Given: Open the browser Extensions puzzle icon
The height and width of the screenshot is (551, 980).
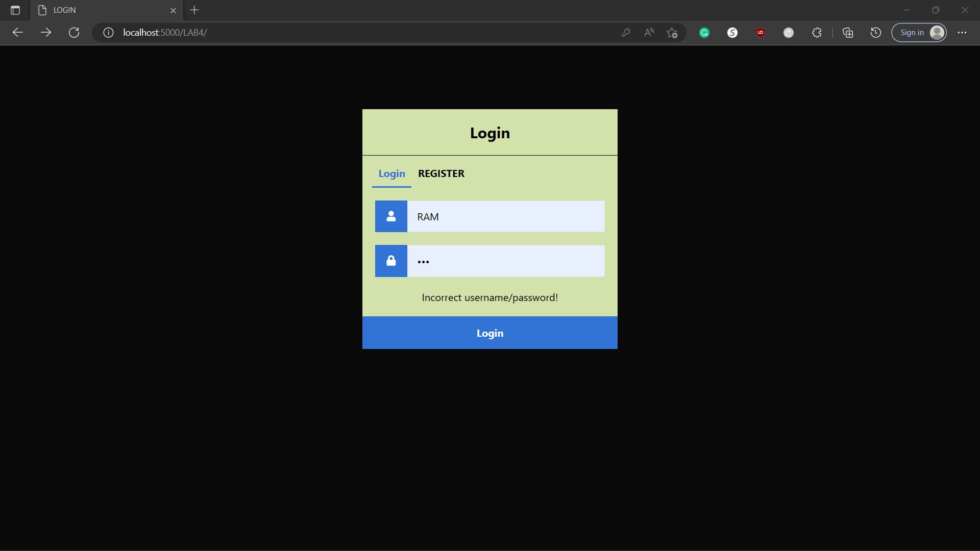Looking at the screenshot, I should tap(817, 32).
